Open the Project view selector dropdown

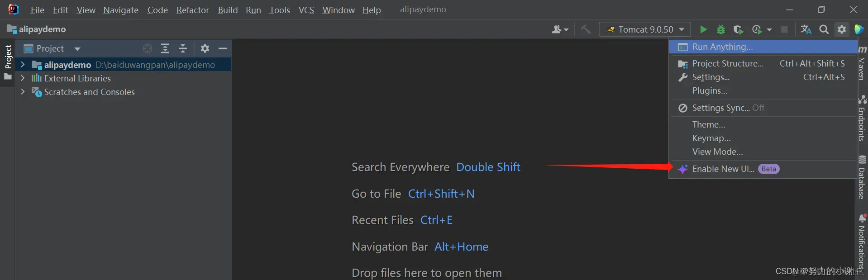click(52, 48)
